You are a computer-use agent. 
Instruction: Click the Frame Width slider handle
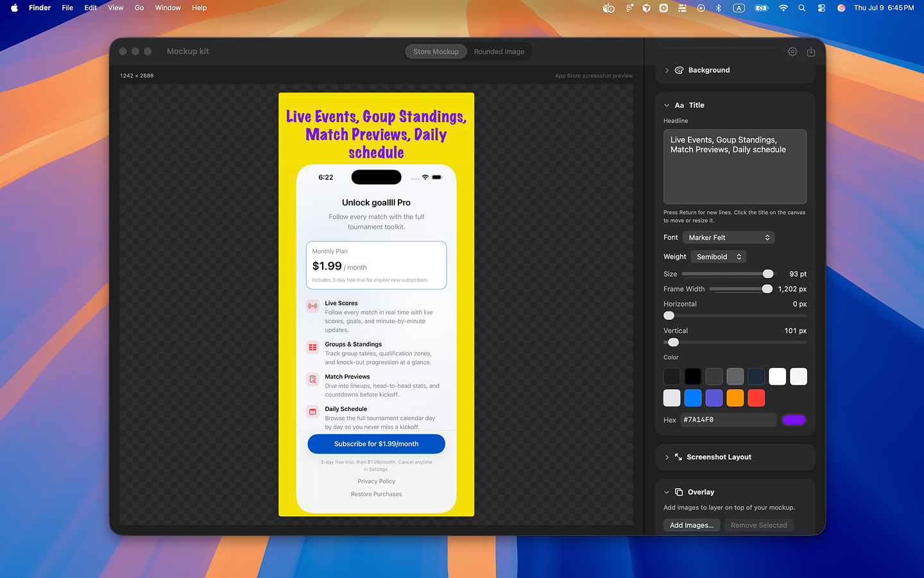[767, 289]
